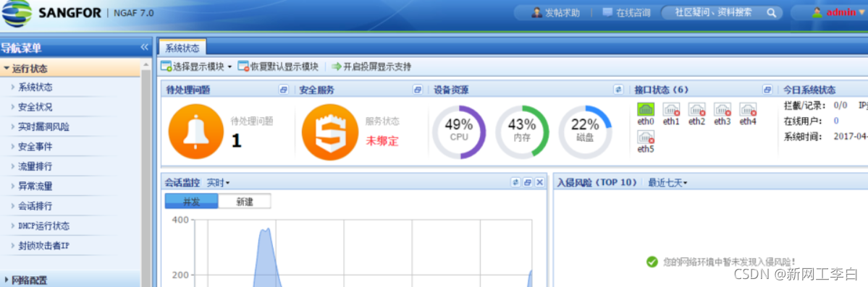Pop out the 安全服务 panel
The width and height of the screenshot is (868, 287).
click(418, 90)
